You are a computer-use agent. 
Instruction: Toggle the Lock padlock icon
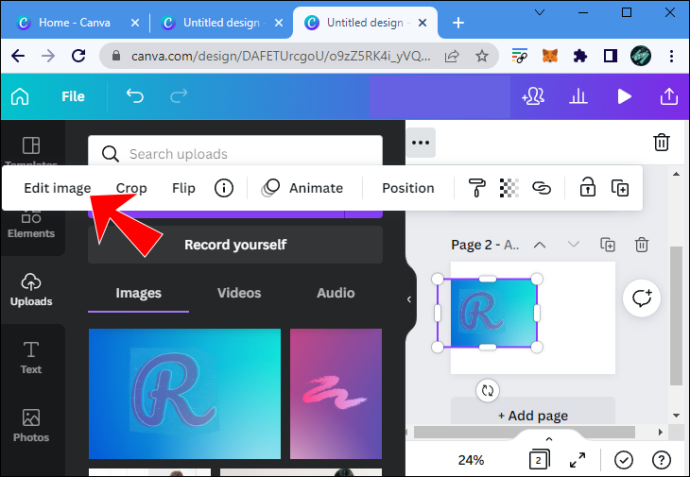(x=587, y=187)
